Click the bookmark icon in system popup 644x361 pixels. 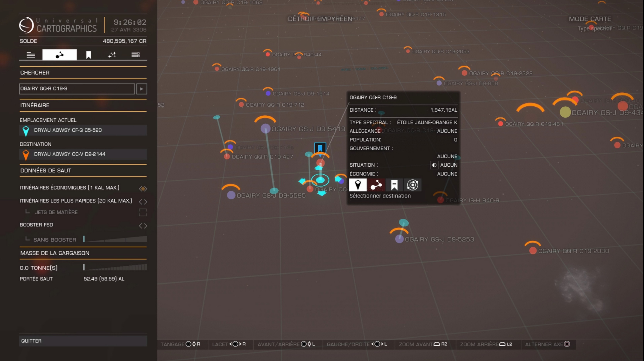[394, 185]
